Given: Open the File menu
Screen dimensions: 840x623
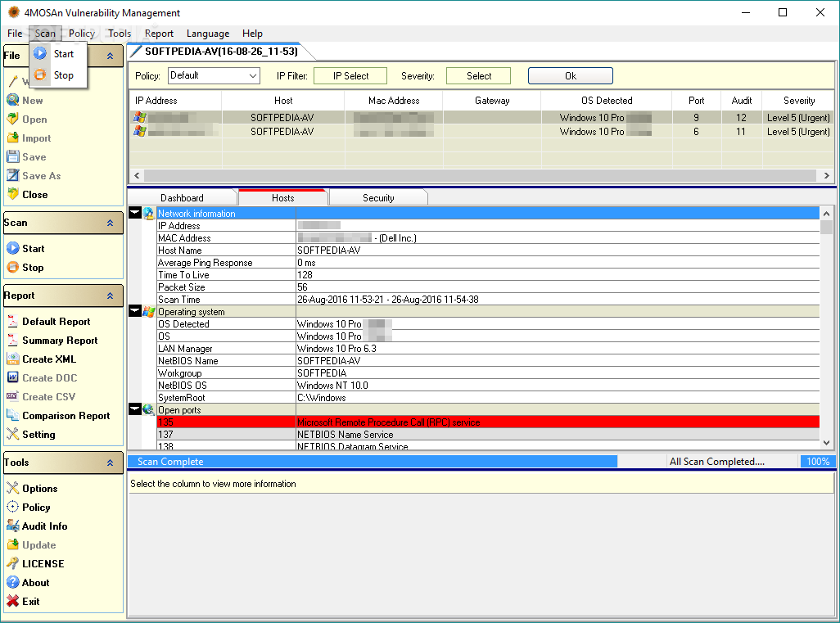Looking at the screenshot, I should pos(15,34).
